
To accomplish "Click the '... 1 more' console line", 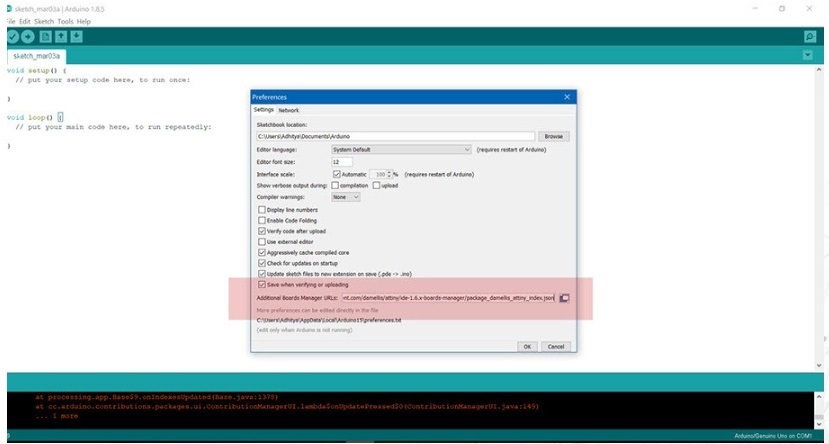I will (x=57, y=416).
